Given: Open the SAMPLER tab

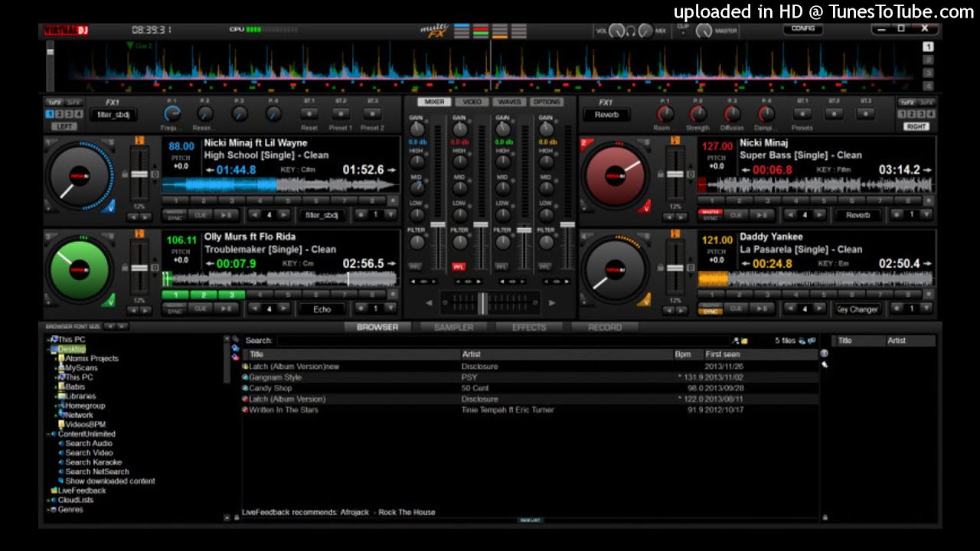Looking at the screenshot, I should click(454, 328).
